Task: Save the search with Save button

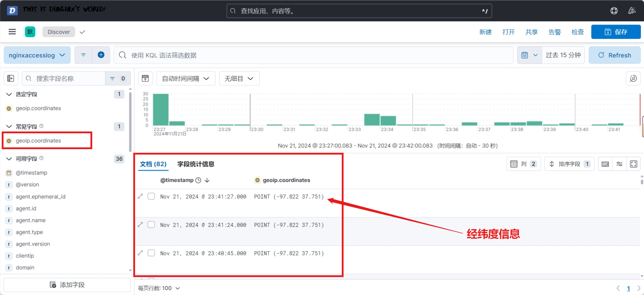Action: [x=616, y=32]
